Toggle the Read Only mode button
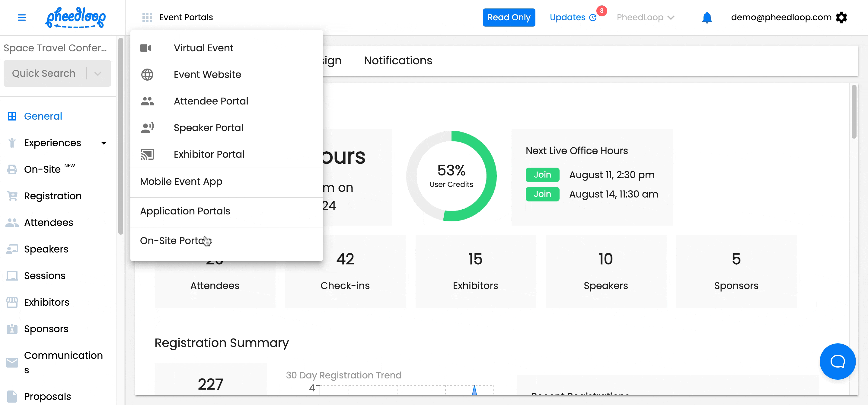The image size is (868, 405). 509,18
